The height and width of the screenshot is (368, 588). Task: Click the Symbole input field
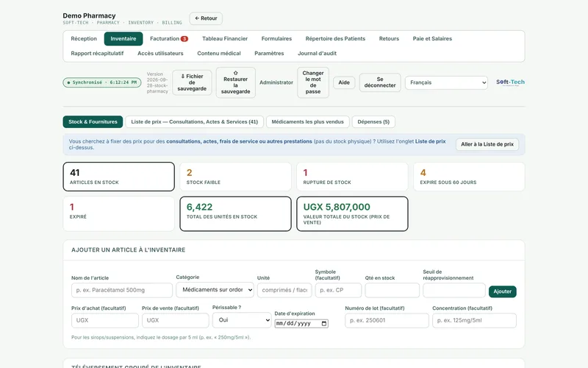[338, 290]
